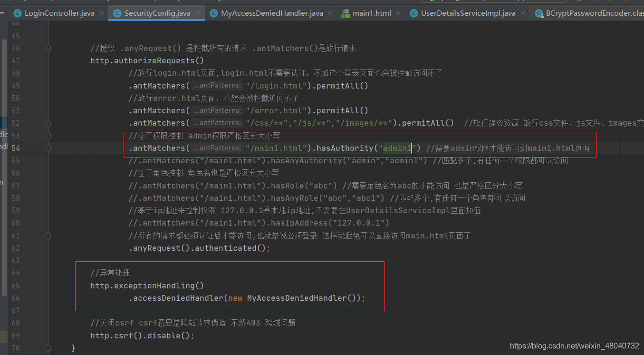Close the UserDetailsServiceImpl.java tab
Screen dimensions: 644x355
point(522,13)
